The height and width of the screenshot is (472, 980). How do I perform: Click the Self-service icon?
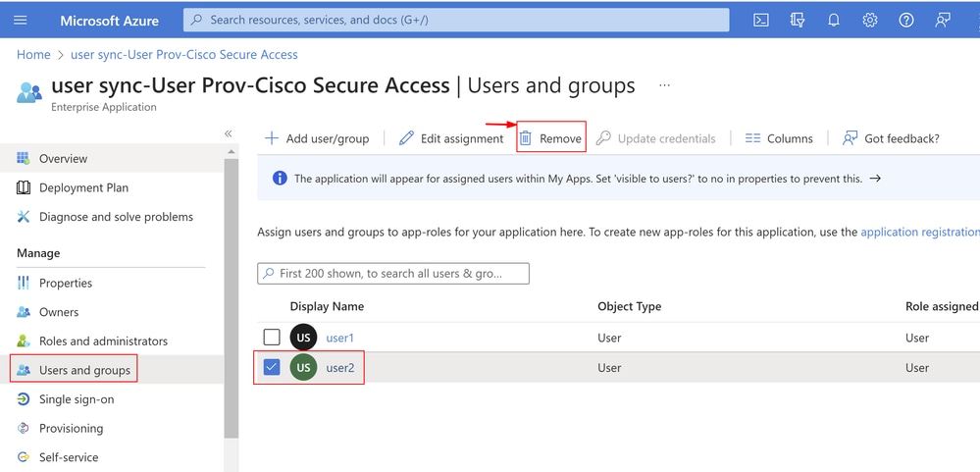24,457
